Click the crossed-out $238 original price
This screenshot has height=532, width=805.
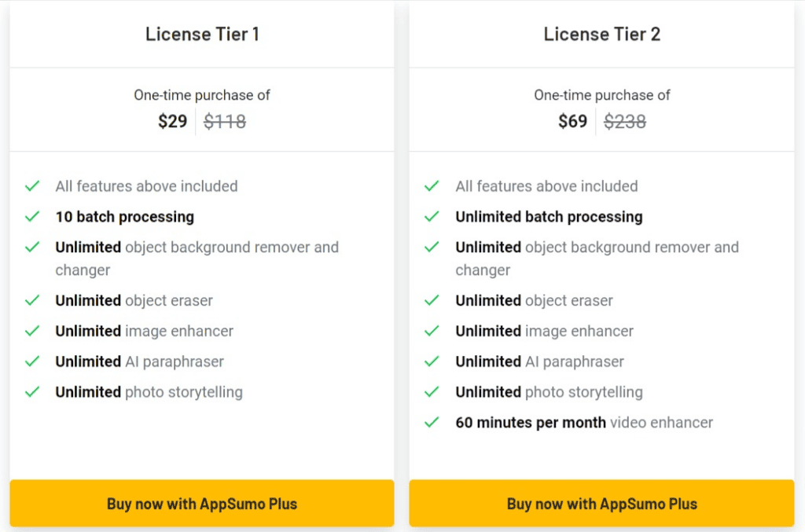coord(625,122)
